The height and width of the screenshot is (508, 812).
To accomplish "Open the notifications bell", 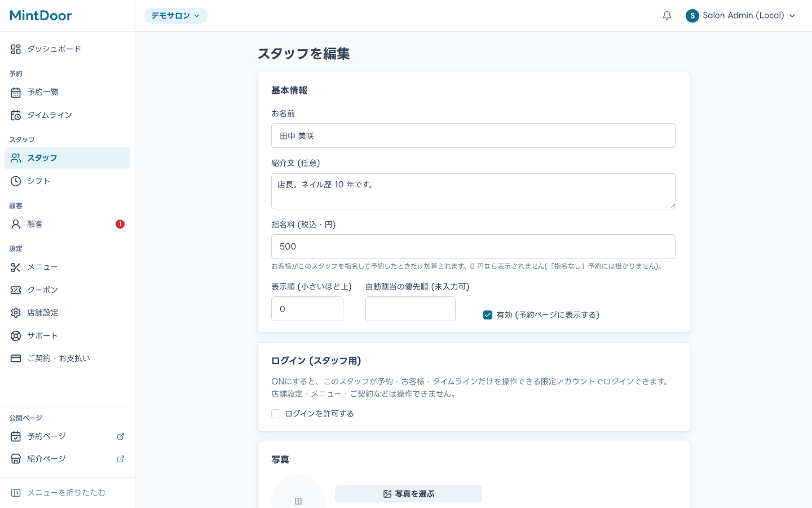I will [667, 16].
